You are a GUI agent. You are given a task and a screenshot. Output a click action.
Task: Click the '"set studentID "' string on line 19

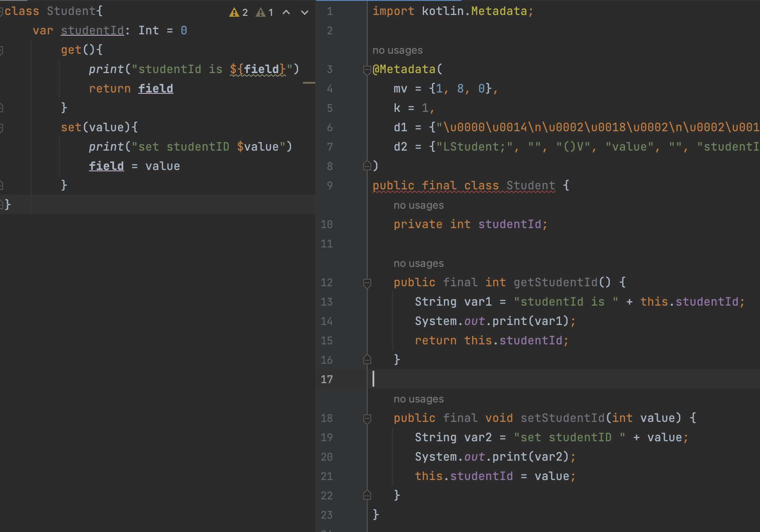click(x=570, y=437)
